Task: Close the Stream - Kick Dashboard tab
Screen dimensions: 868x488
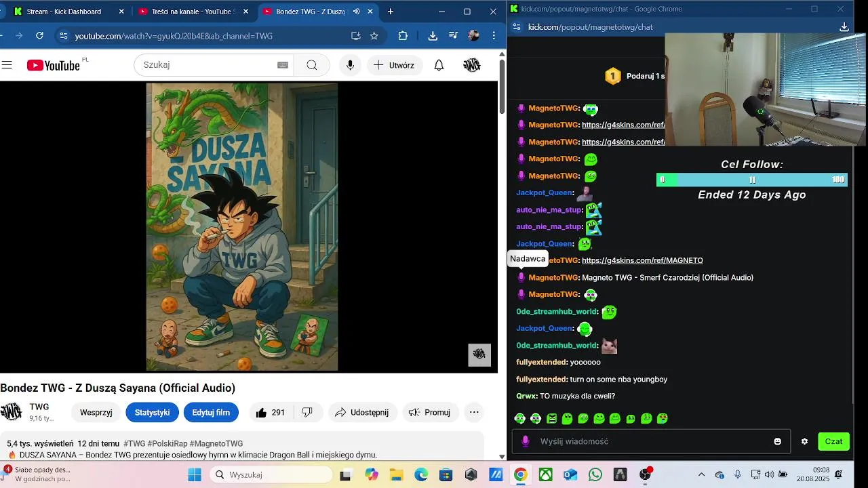Action: [x=121, y=12]
